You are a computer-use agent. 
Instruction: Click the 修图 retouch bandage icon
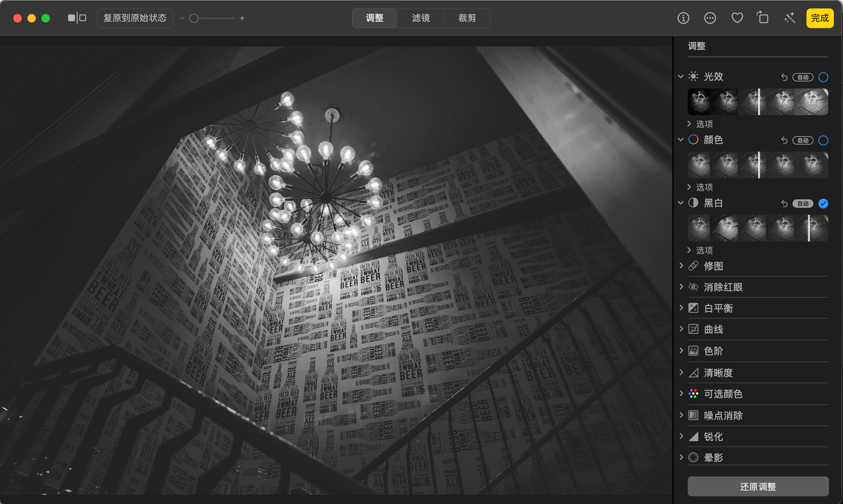693,266
